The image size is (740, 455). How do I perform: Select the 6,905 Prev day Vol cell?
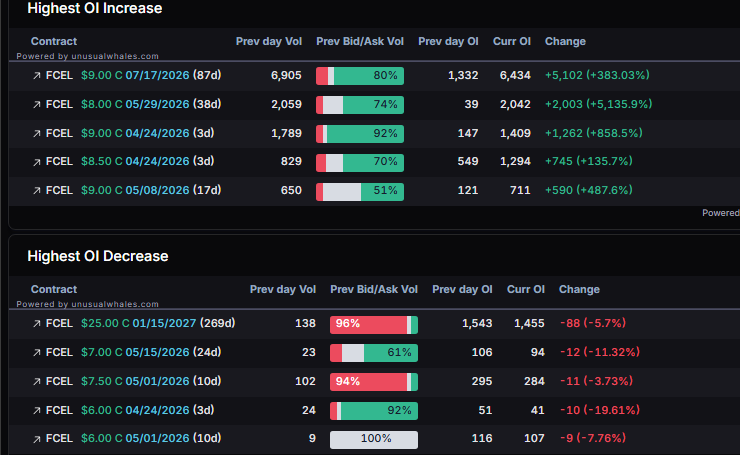286,76
